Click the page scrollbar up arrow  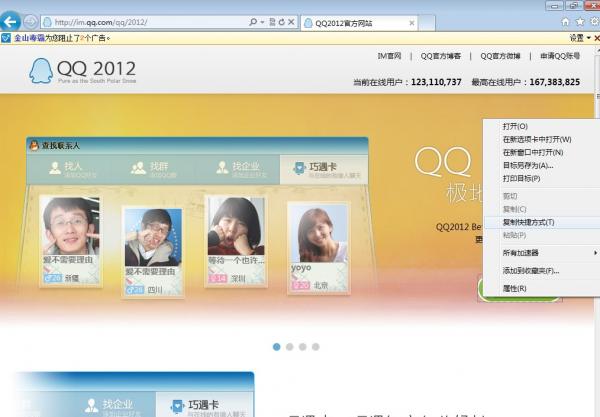coord(597,50)
